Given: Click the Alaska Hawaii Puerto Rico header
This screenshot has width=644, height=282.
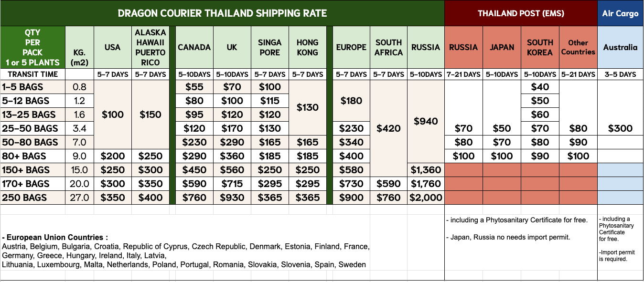Looking at the screenshot, I should click(x=150, y=47).
